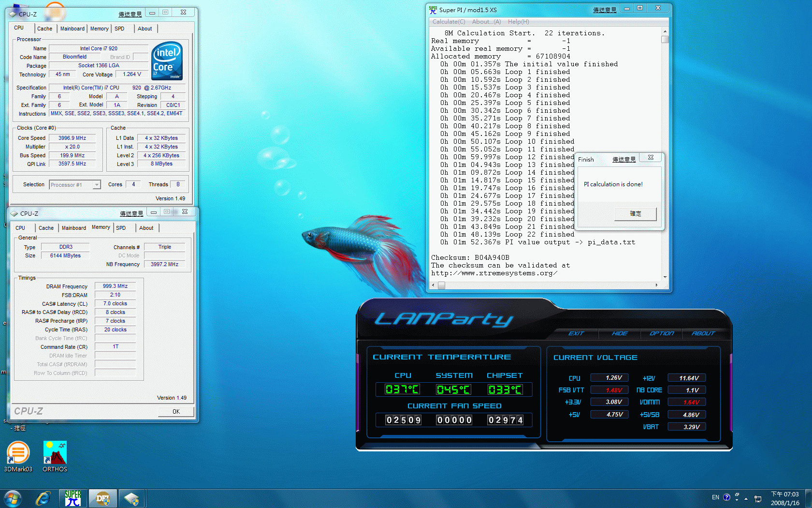This screenshot has width=812, height=508.
Task: Click send feedback link in Super PI title
Action: pyautogui.click(x=605, y=10)
